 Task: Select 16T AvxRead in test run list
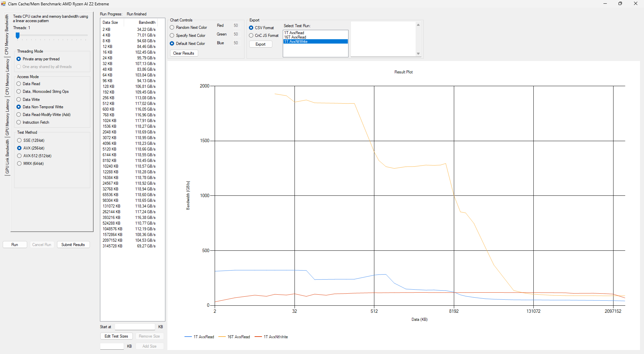point(295,37)
